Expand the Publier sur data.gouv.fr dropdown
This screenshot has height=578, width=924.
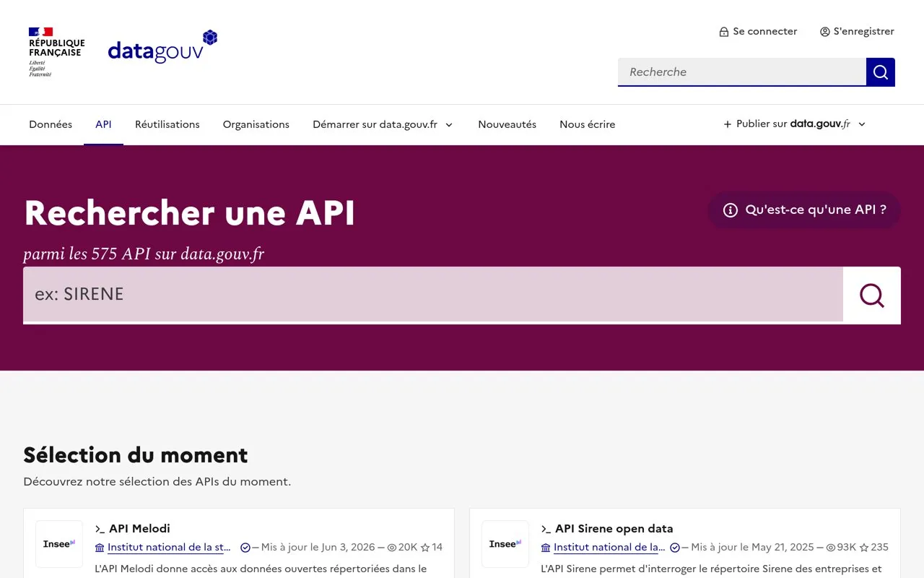click(x=795, y=124)
